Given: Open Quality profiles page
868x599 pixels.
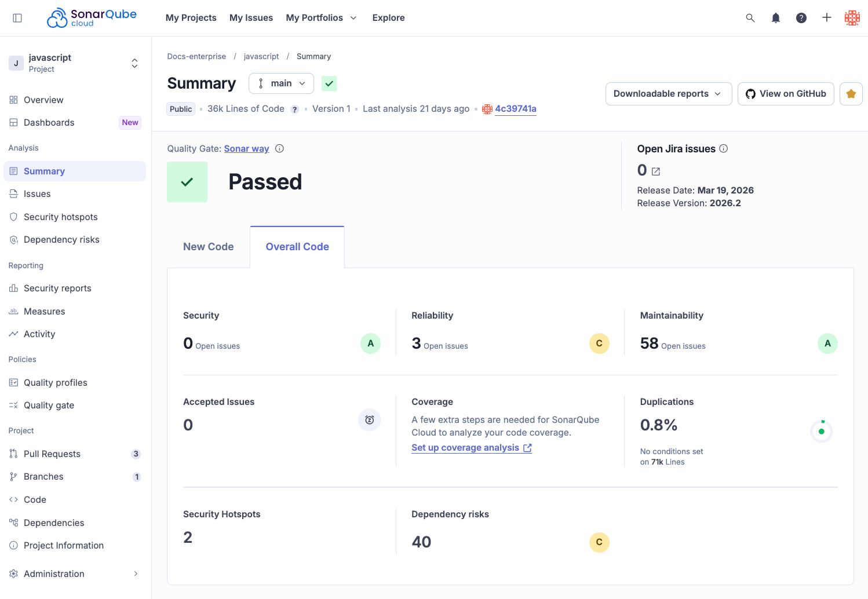Looking at the screenshot, I should coord(75,383).
